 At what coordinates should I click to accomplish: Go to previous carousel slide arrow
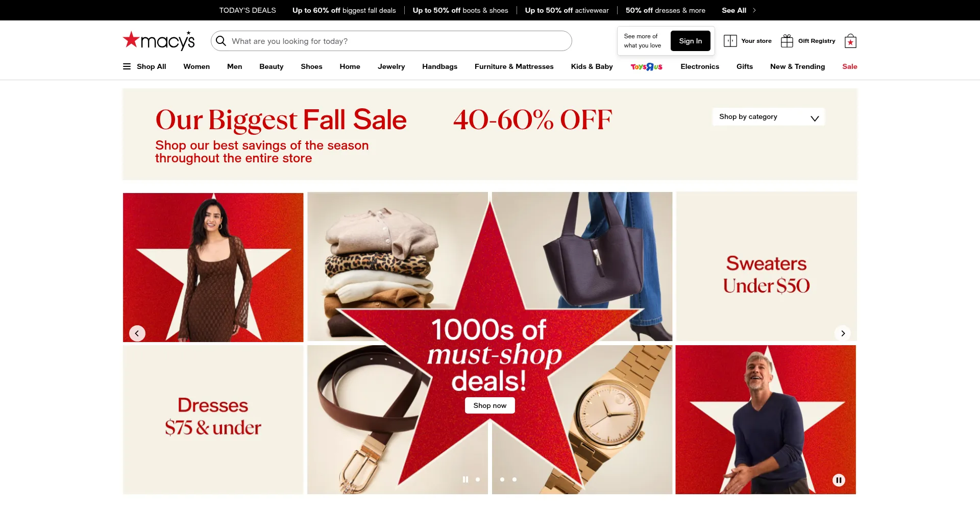pos(137,333)
